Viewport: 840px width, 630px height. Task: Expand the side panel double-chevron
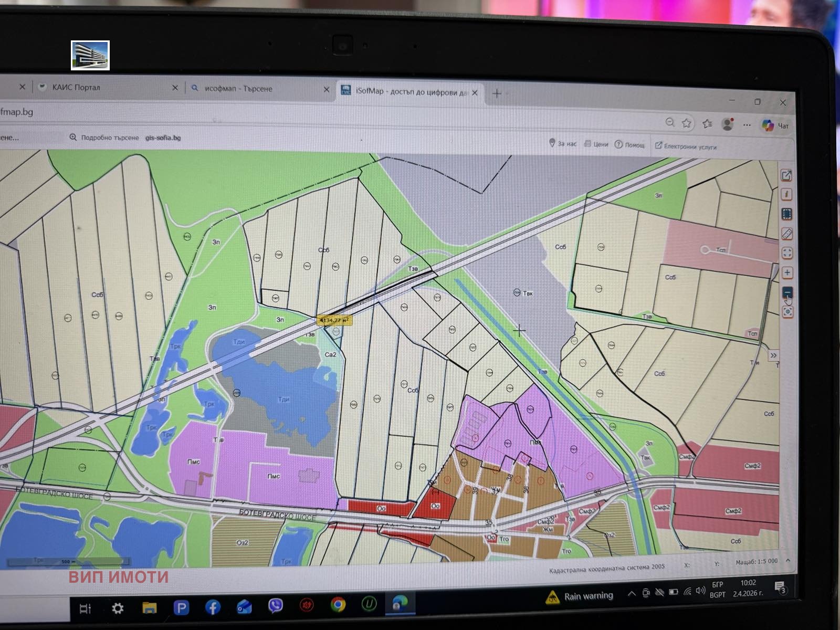click(x=773, y=355)
